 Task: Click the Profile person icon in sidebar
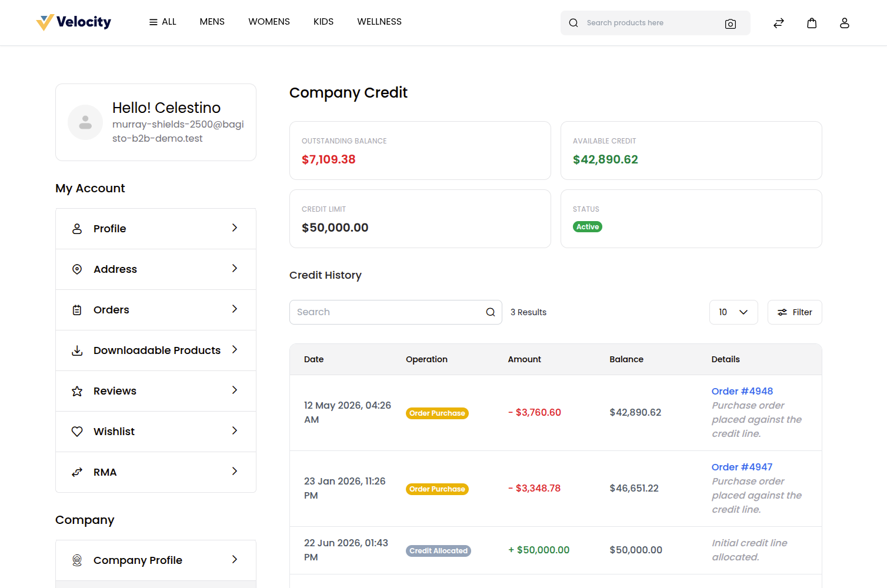point(77,229)
